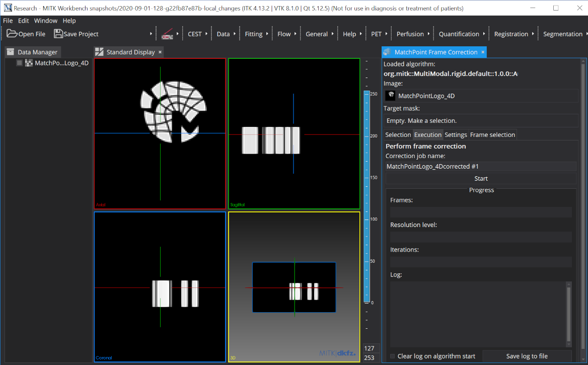Expand the CEST toolbar dropdown arrow
588x365 pixels.
206,34
